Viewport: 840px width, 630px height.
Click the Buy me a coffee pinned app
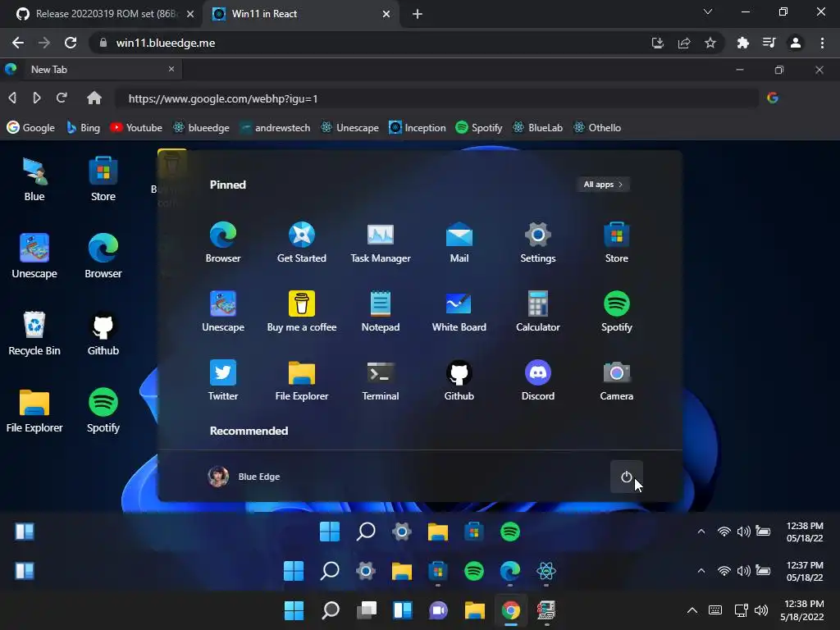[302, 311]
